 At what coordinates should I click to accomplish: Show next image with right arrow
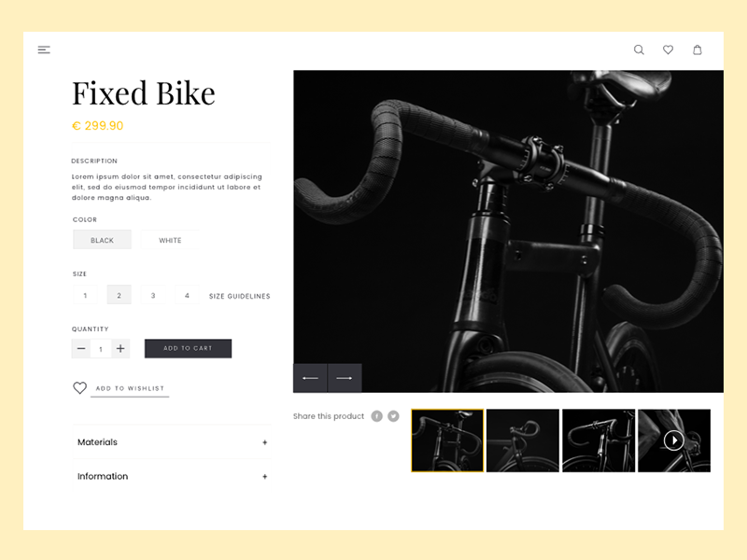[x=345, y=378]
